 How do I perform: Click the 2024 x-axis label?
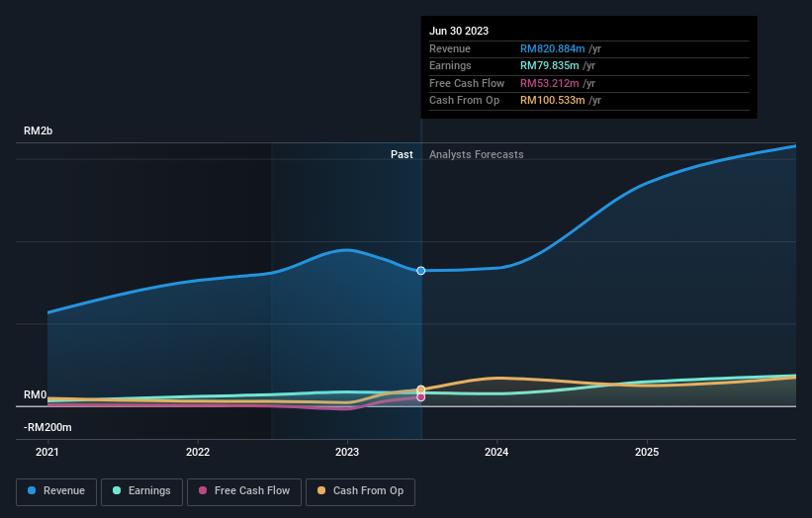[496, 452]
